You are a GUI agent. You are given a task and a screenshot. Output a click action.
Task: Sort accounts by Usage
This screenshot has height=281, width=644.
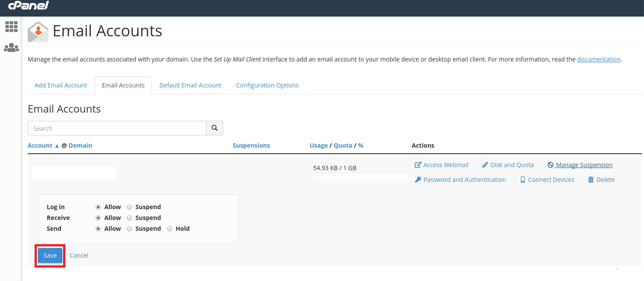318,145
